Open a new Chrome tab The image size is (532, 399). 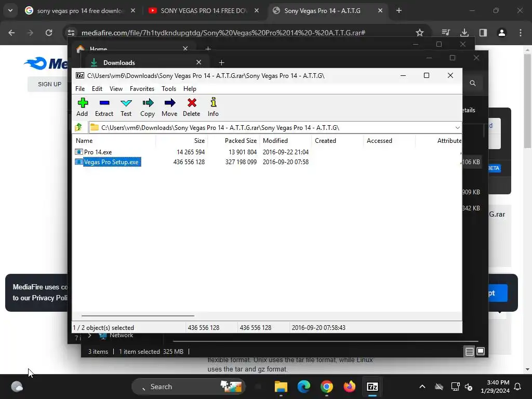coord(399,11)
